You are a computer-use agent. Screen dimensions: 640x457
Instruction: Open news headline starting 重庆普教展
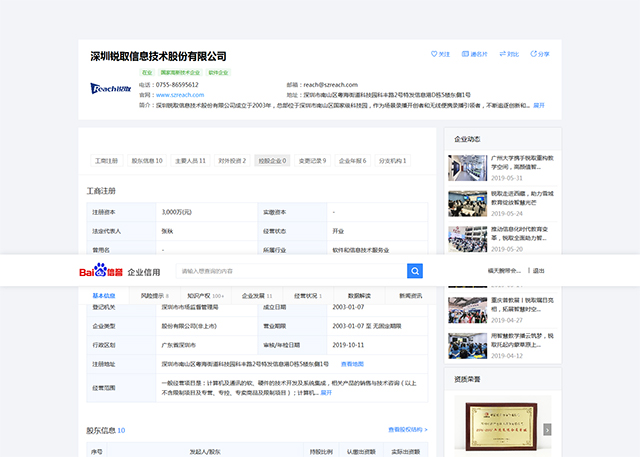[522, 305]
